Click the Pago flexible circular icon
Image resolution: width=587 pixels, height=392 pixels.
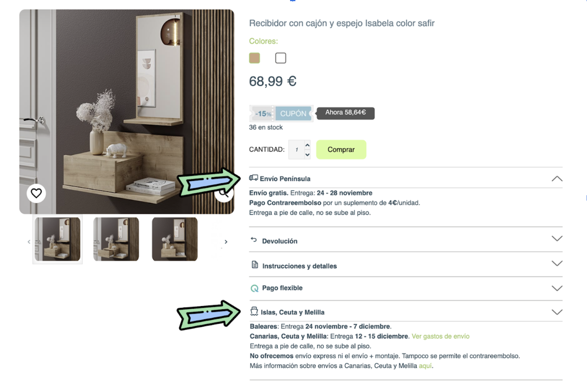[254, 288]
